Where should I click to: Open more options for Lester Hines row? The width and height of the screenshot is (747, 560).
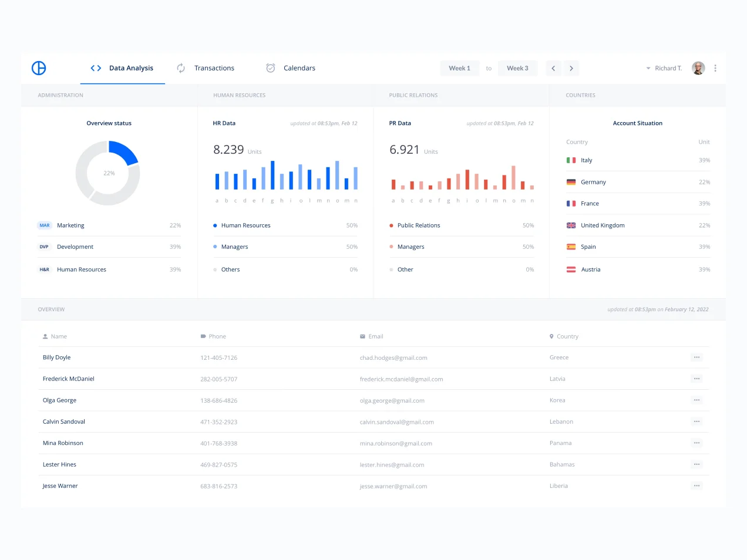pyautogui.click(x=696, y=464)
